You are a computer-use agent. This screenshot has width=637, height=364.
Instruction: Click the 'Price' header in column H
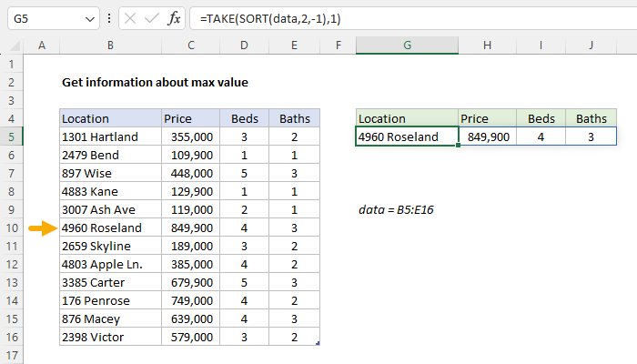pos(488,118)
